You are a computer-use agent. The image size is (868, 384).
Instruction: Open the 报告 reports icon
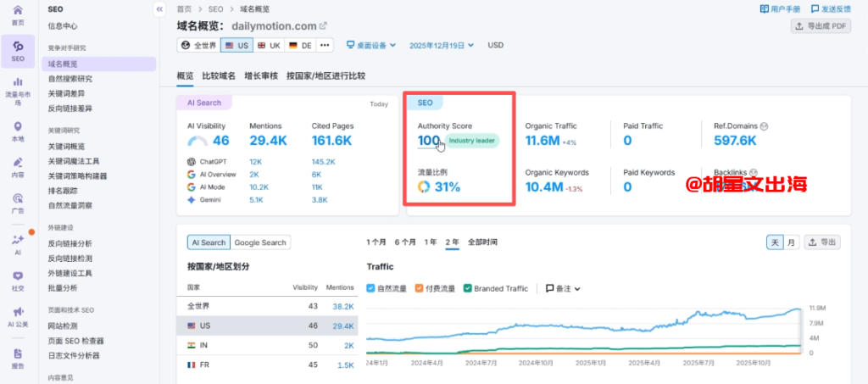point(18,353)
